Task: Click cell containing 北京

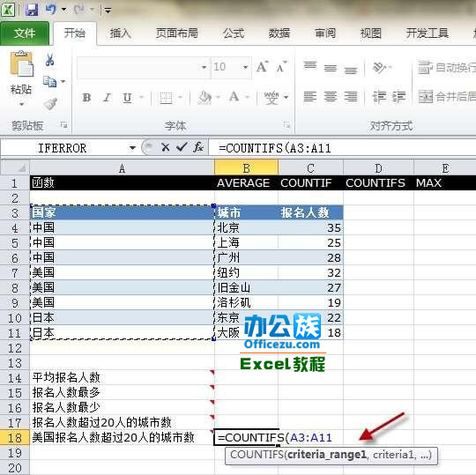Action: tap(246, 227)
